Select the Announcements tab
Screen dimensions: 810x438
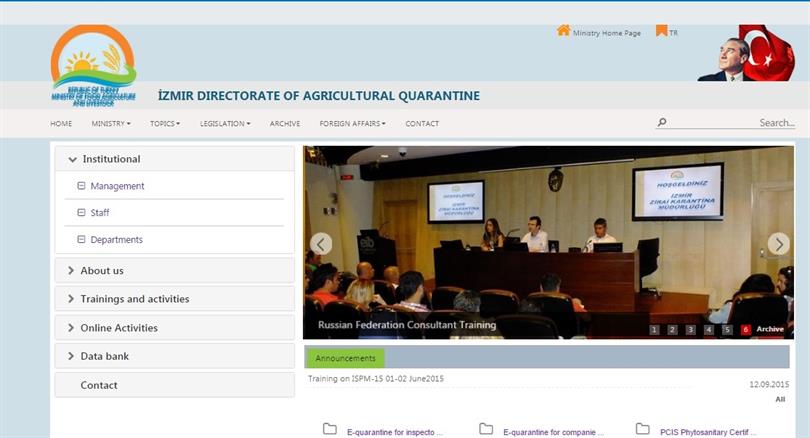(x=345, y=358)
